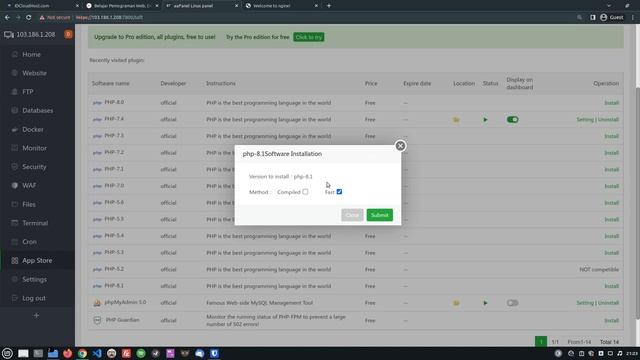Screen dimensions: 640x360
Task: Click Log out in sidebar
Action: 33,298
